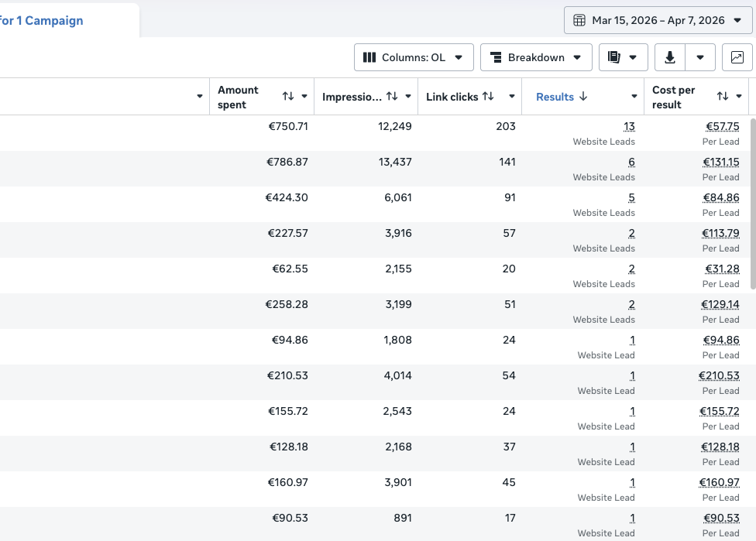Open the charts view icon
The width and height of the screenshot is (756, 541).
pyautogui.click(x=737, y=57)
